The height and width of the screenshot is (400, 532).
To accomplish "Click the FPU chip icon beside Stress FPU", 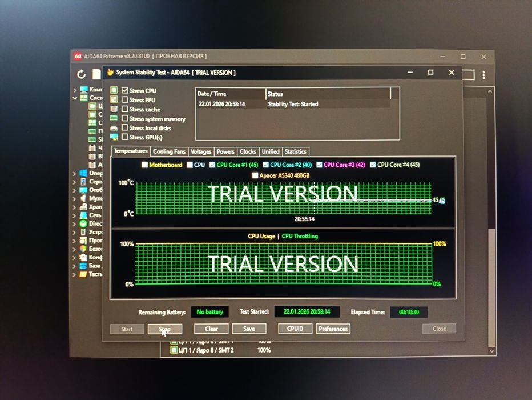I will pos(114,99).
